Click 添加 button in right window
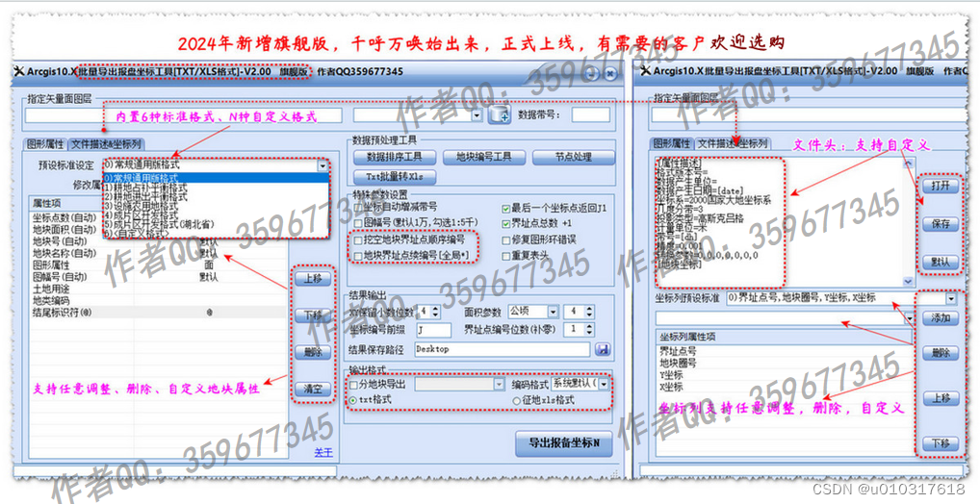Screen dimensions: 980x504 941,318
